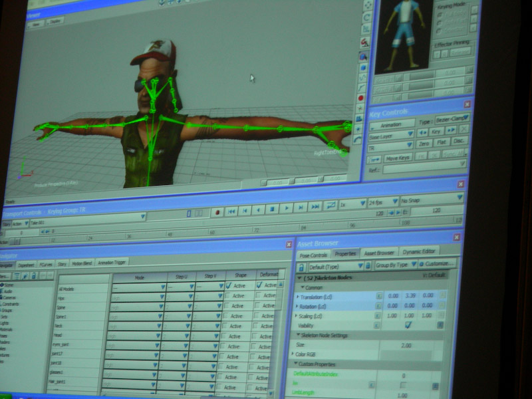Open the TR keying group dropdown
This screenshot has height=399, width=532.
coord(390,147)
